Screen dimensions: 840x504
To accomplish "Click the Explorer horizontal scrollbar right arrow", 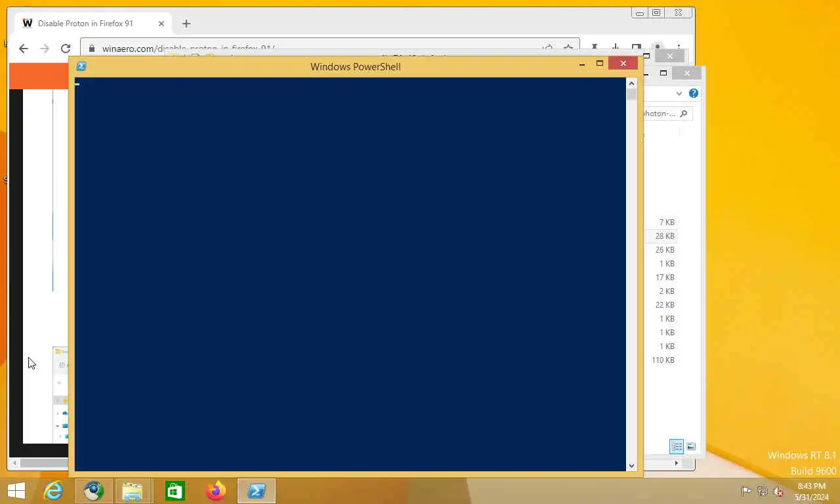I will click(x=677, y=463).
